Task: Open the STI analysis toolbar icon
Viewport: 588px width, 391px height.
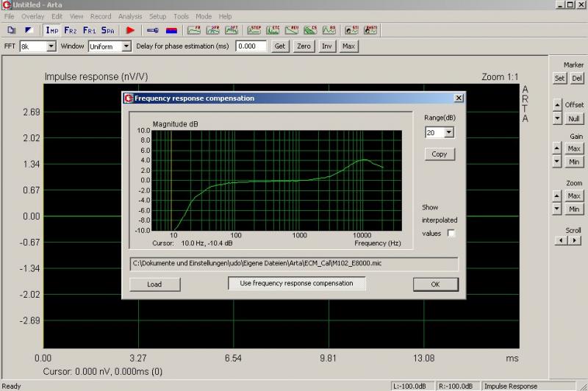Action: pos(352,30)
